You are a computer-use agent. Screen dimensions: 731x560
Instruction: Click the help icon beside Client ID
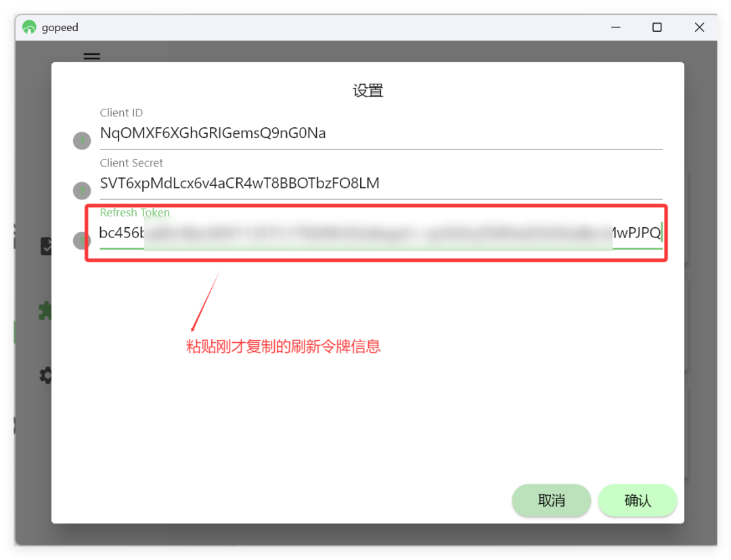tap(82, 140)
